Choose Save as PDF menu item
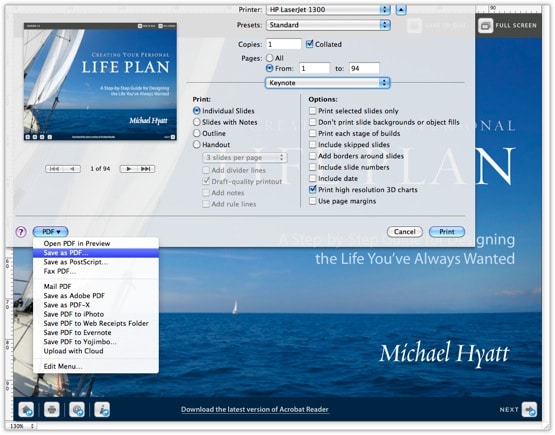The width and height of the screenshot is (555, 435). click(96, 253)
